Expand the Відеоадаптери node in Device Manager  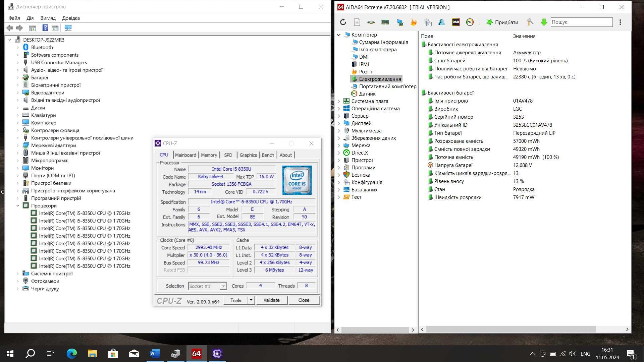[x=18, y=93]
